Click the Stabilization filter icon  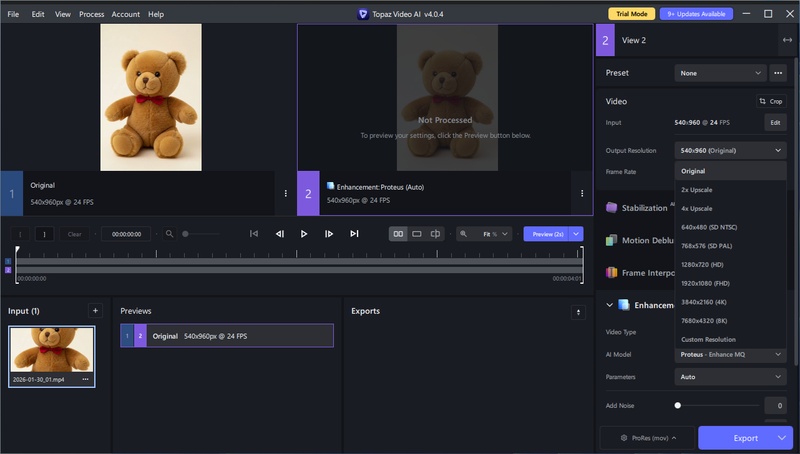pyautogui.click(x=611, y=208)
